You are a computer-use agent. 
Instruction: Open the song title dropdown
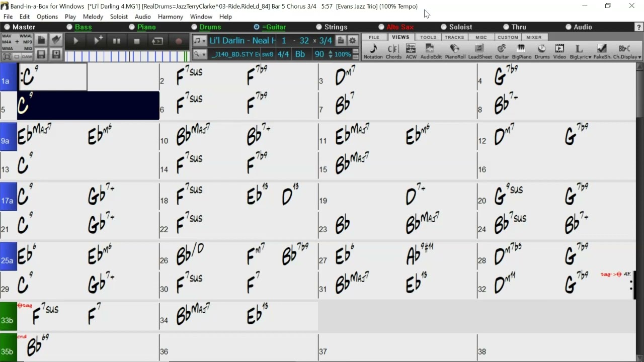click(x=200, y=41)
